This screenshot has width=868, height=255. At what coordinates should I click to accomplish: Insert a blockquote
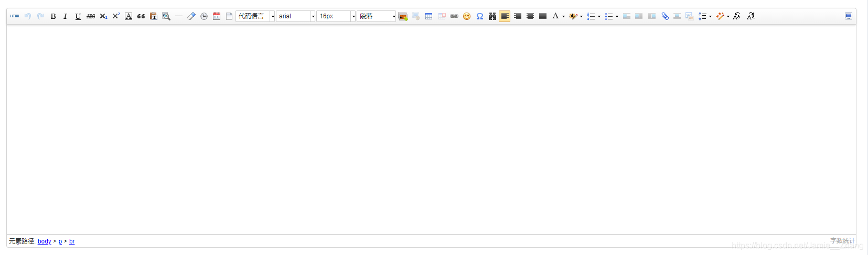tap(141, 16)
